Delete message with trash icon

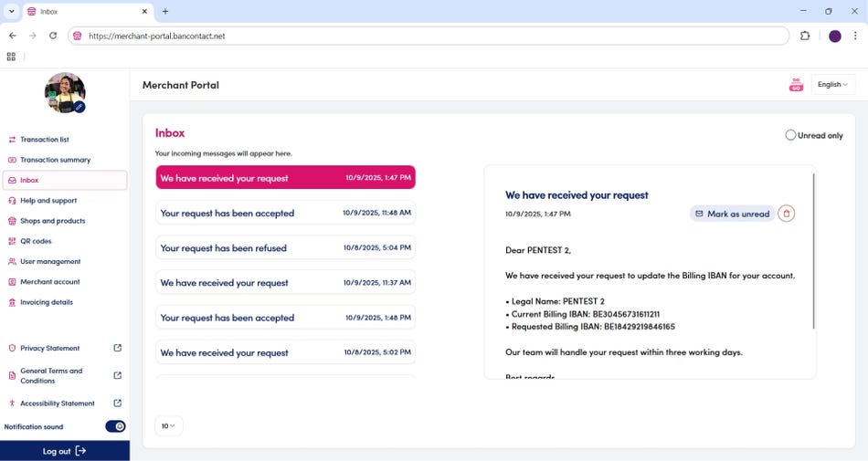(x=786, y=214)
